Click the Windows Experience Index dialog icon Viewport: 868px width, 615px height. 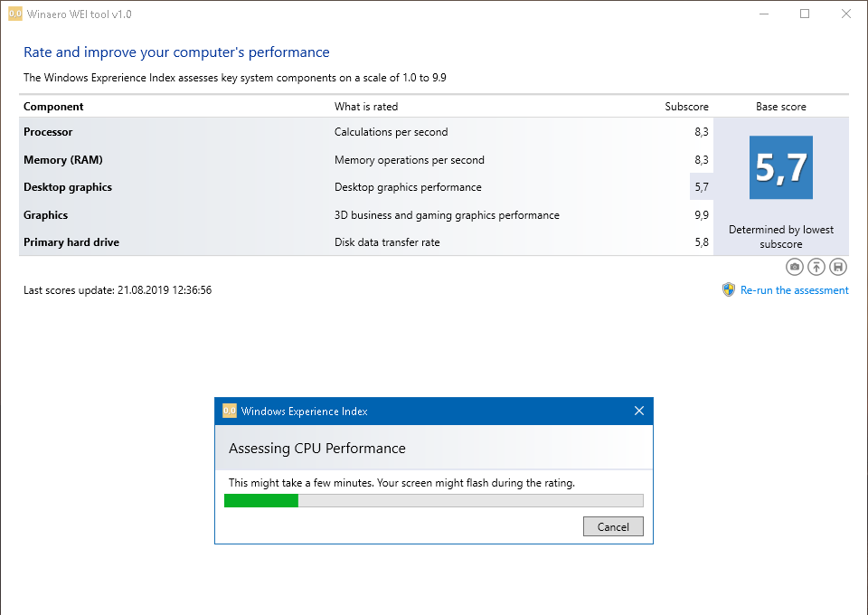pos(229,411)
